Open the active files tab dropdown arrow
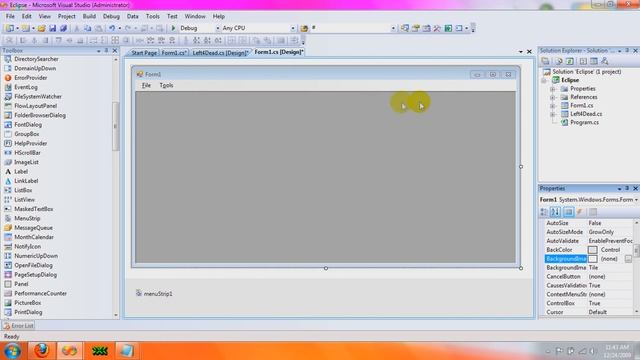Viewport: 640px width, 360px height. [x=520, y=52]
